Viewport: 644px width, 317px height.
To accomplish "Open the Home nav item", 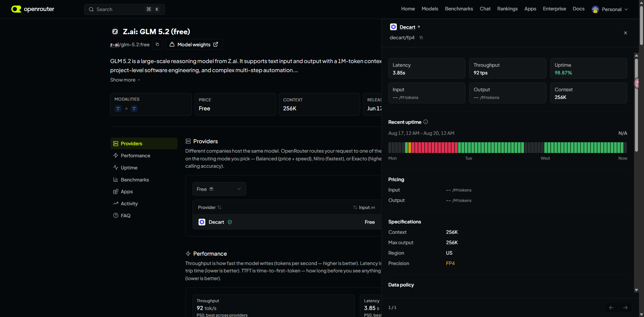I will point(408,9).
